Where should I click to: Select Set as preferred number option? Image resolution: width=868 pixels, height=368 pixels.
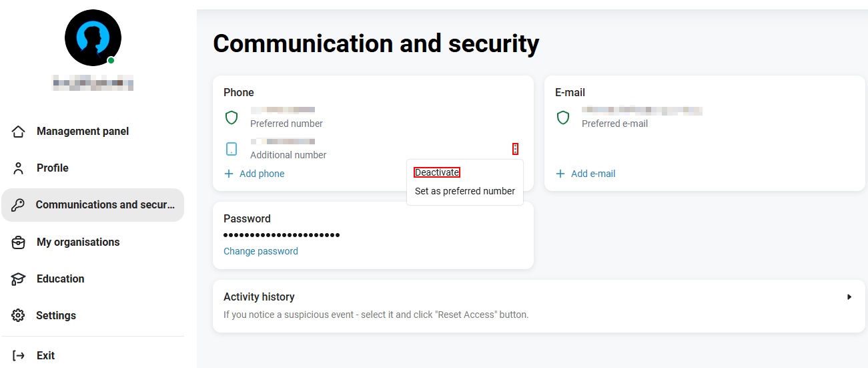(465, 191)
